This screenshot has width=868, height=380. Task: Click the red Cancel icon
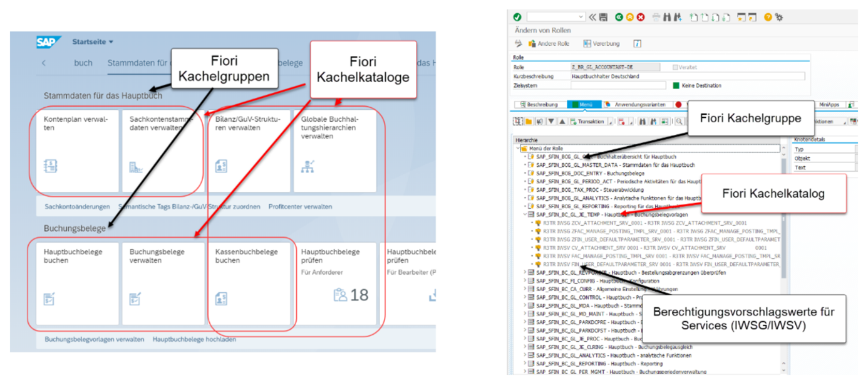point(641,17)
